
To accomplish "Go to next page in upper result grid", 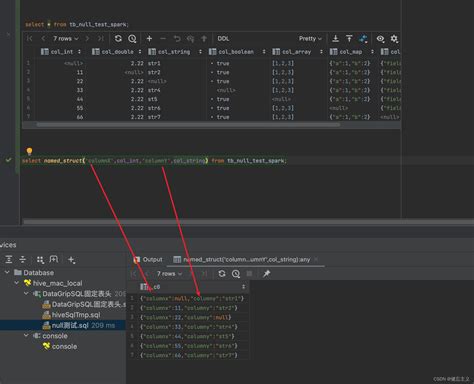I will [x=87, y=39].
